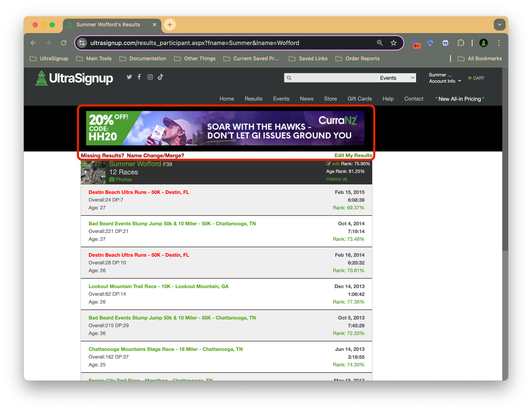Click the address bar URL
The width and height of the screenshot is (532, 412).
click(x=194, y=43)
